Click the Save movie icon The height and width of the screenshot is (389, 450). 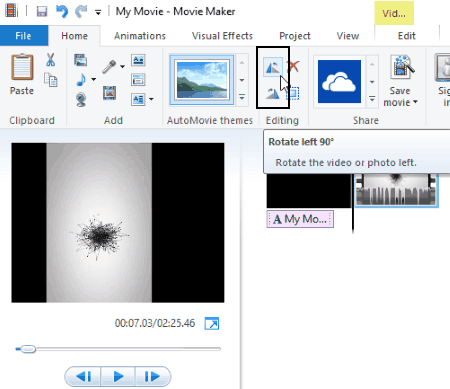pyautogui.click(x=402, y=68)
